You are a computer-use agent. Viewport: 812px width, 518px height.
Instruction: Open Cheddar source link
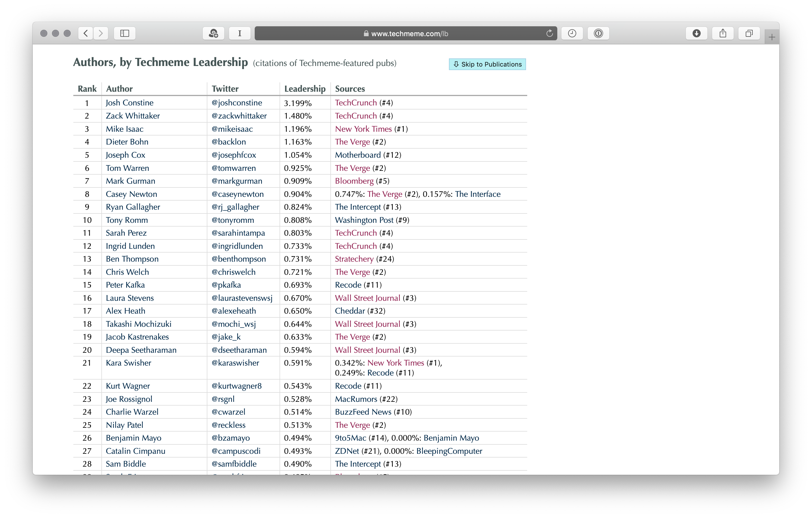click(x=350, y=311)
